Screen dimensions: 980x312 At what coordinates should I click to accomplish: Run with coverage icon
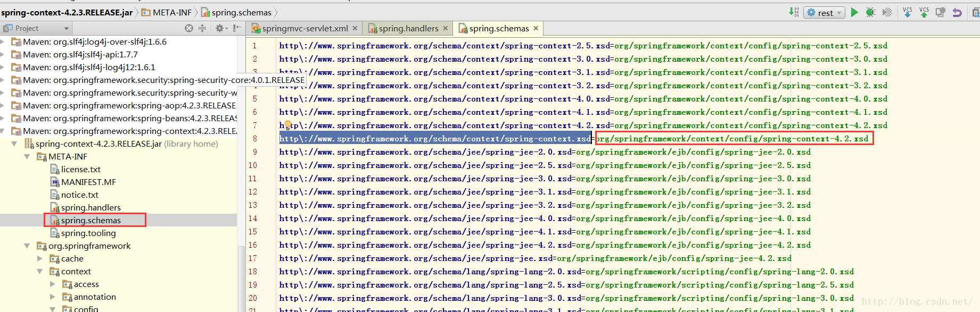tap(887, 12)
